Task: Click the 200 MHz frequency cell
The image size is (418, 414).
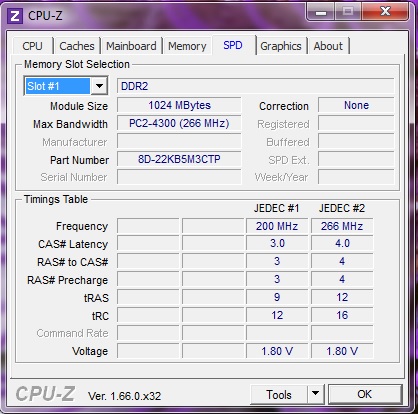Action: coord(277,226)
